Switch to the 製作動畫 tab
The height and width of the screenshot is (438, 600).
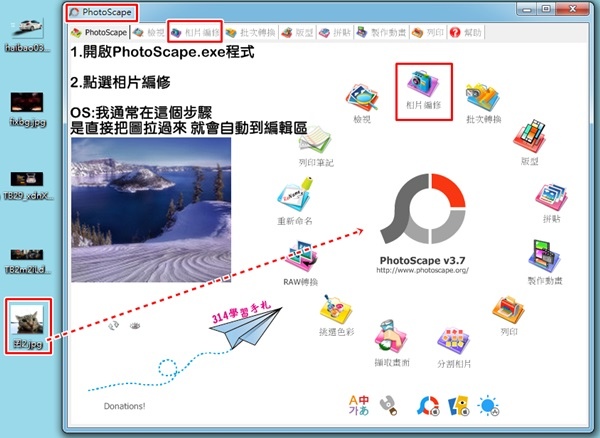(382, 33)
